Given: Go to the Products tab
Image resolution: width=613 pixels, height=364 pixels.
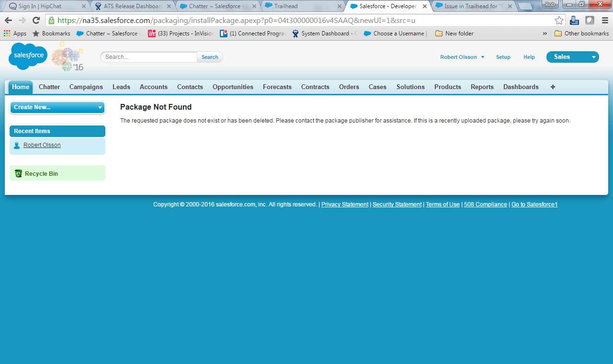Looking at the screenshot, I should (448, 87).
